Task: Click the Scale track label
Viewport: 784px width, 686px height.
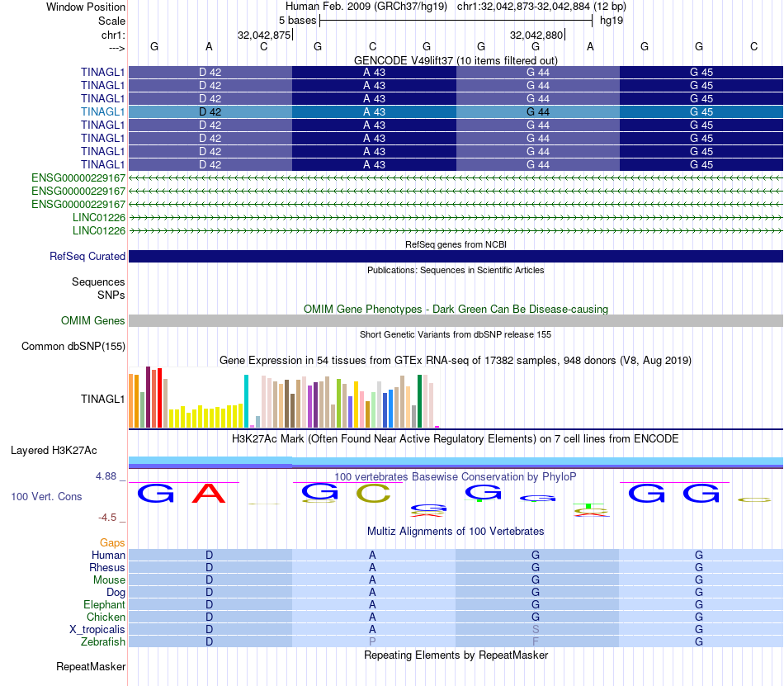Action: point(111,21)
